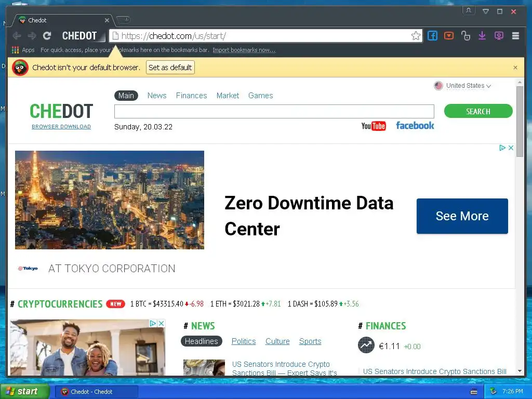Open the purple download arrow icon
This screenshot has height=399, width=532.
(x=482, y=36)
